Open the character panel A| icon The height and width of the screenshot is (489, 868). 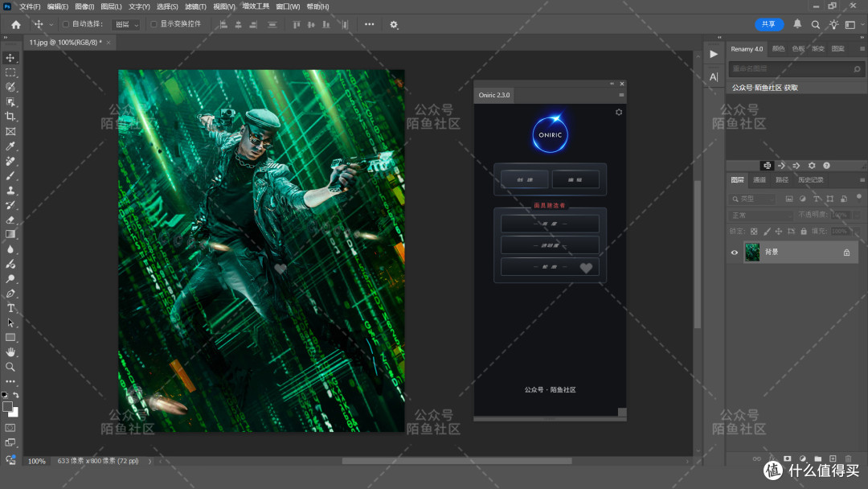tap(714, 77)
